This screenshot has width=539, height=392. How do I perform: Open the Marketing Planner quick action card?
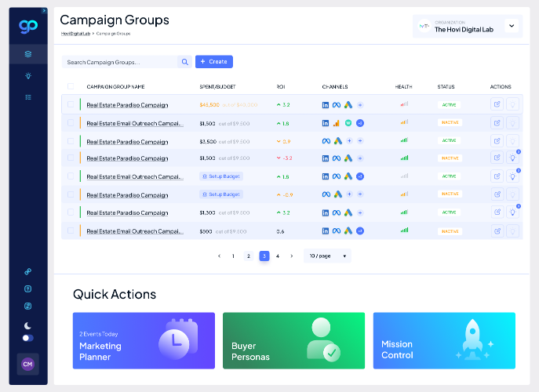[x=144, y=340]
